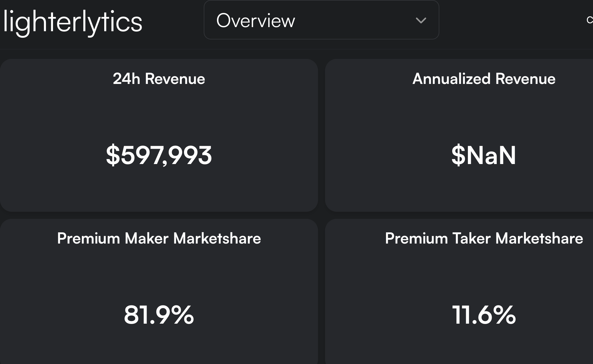
Task: Open the Overview dropdown menu
Action: [321, 20]
